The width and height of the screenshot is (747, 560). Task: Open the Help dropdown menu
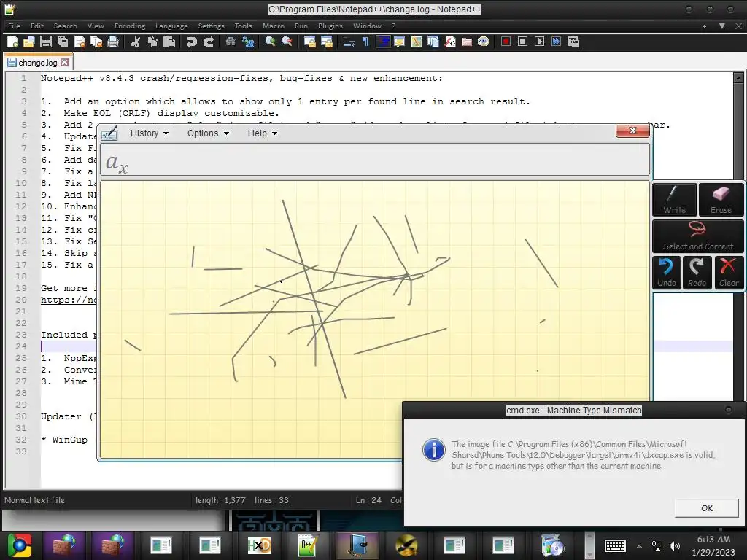[x=262, y=133]
